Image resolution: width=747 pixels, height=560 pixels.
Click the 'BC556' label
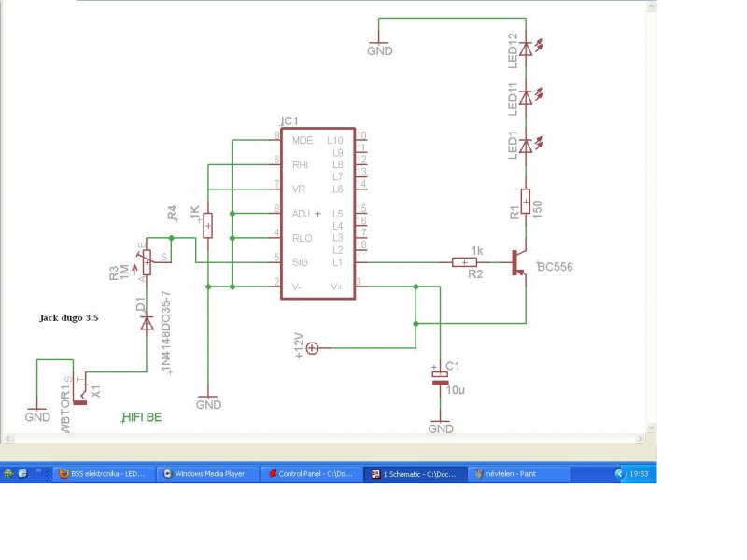click(x=555, y=267)
